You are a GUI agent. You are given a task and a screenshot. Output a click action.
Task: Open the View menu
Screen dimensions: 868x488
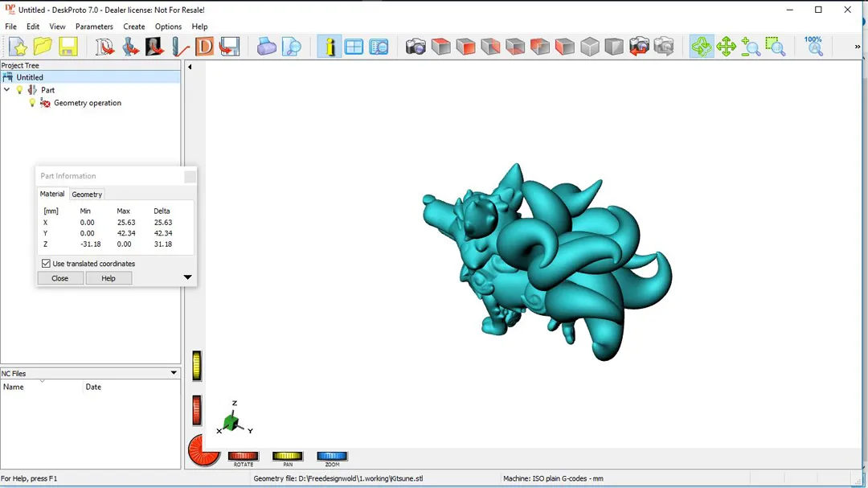(57, 27)
